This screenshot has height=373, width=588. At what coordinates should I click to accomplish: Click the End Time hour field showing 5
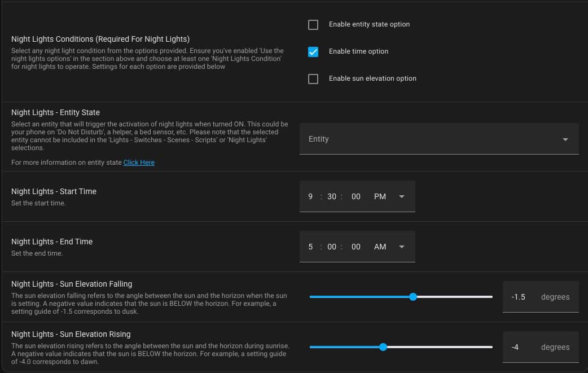click(310, 247)
